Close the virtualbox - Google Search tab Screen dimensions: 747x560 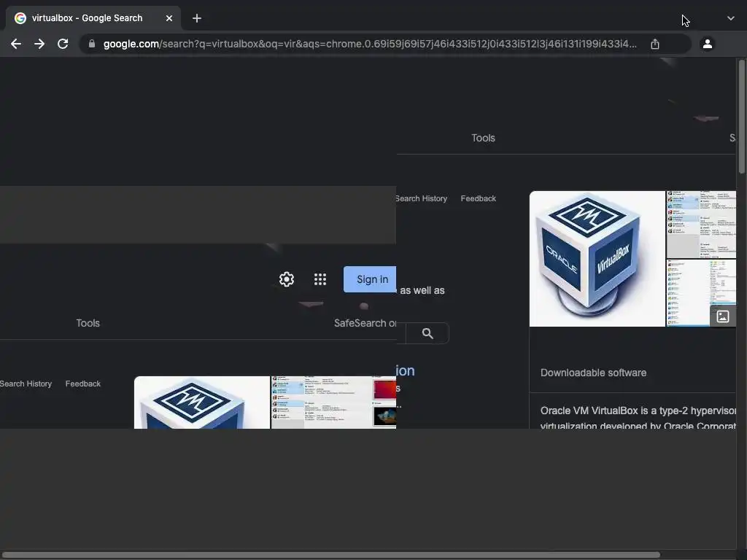(169, 18)
